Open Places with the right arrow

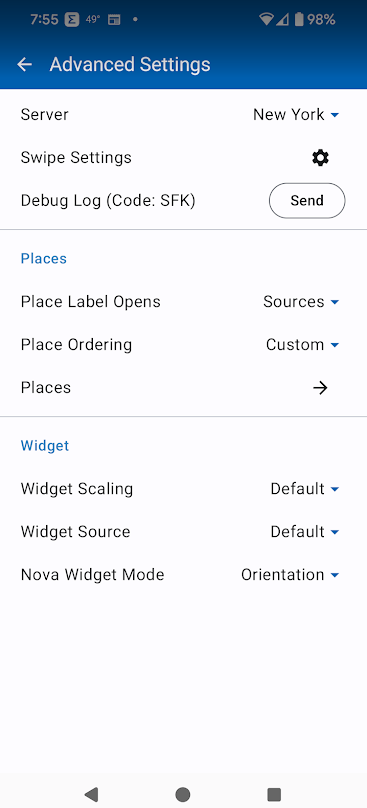[x=320, y=388]
